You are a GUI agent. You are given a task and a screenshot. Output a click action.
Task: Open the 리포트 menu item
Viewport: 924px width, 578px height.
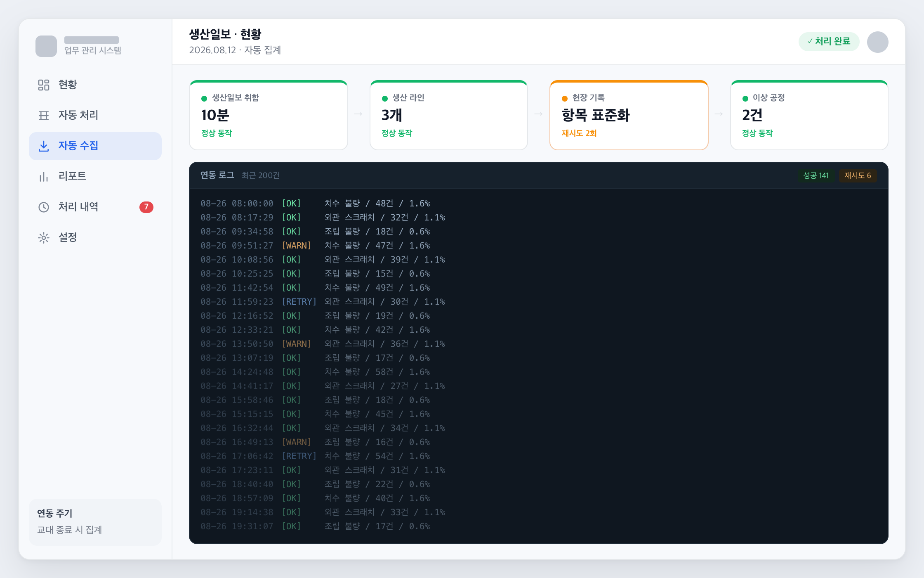tap(95, 176)
